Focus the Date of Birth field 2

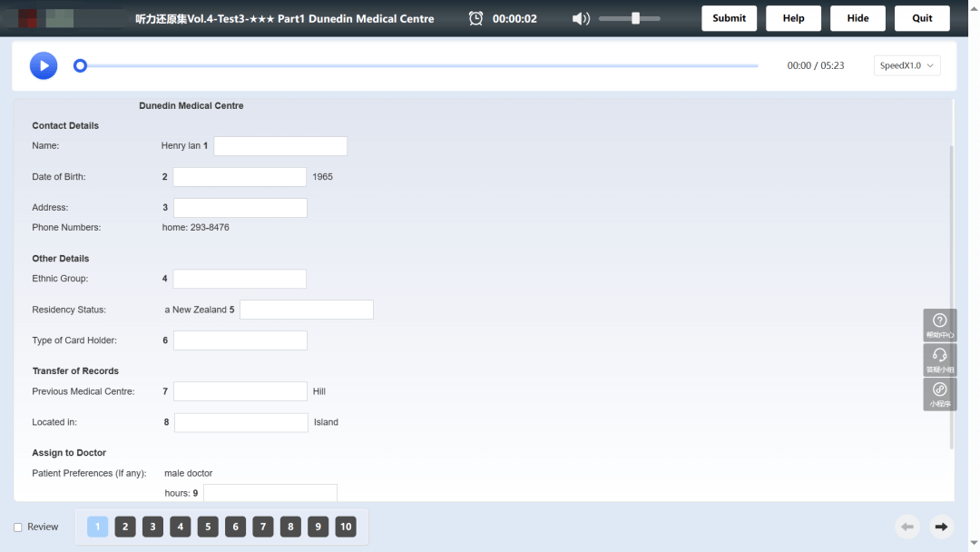240,177
